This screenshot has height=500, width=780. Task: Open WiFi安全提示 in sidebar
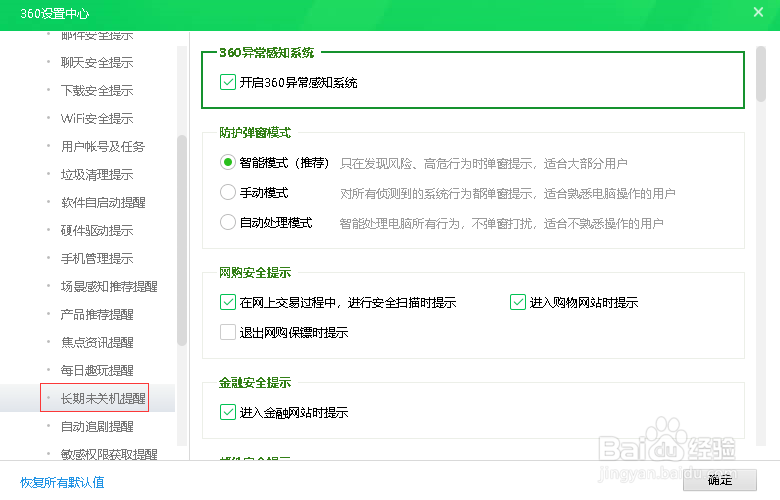tap(97, 118)
